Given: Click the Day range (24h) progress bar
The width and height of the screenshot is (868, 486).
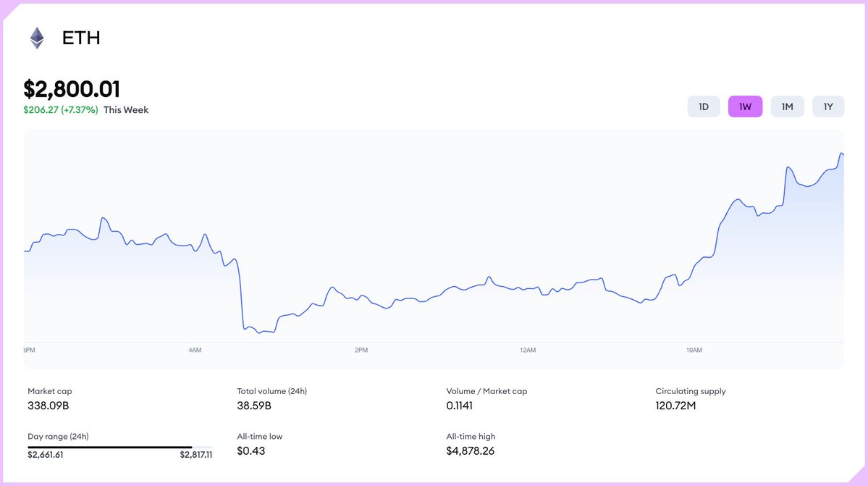Looking at the screenshot, I should click(x=119, y=447).
